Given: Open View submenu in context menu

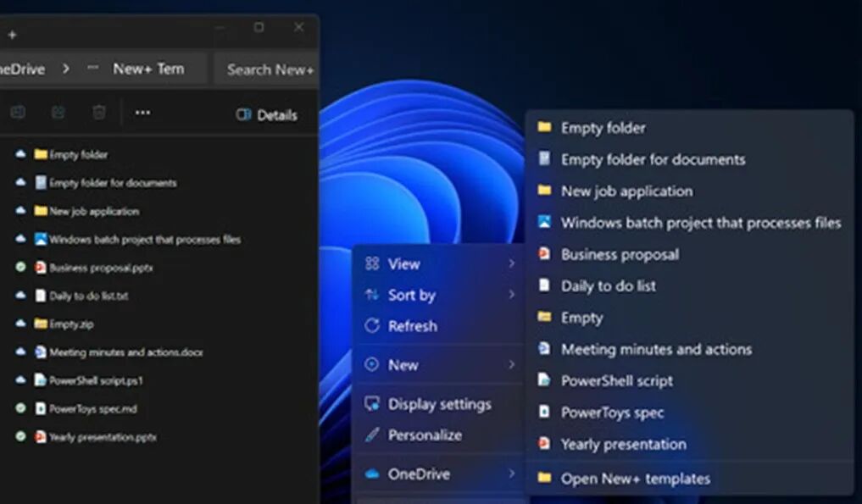Looking at the screenshot, I should [440, 263].
